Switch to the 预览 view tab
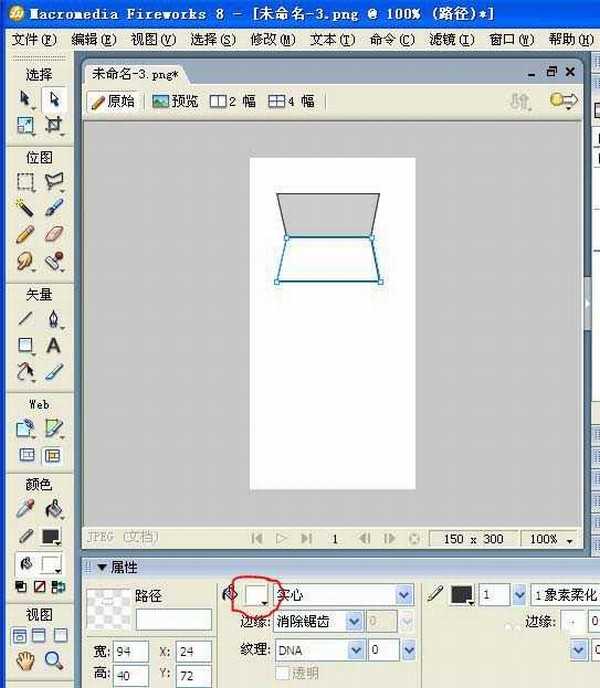Viewport: 600px width, 688px height. click(175, 102)
